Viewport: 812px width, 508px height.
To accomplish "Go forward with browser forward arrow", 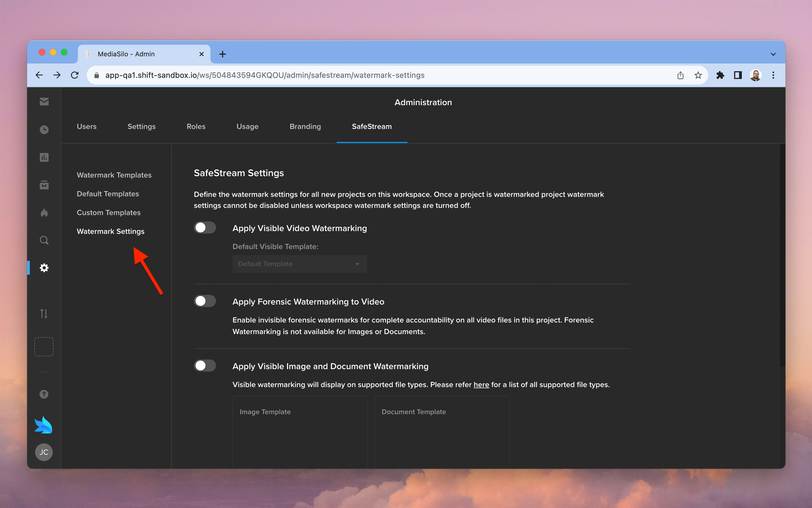I will (57, 75).
